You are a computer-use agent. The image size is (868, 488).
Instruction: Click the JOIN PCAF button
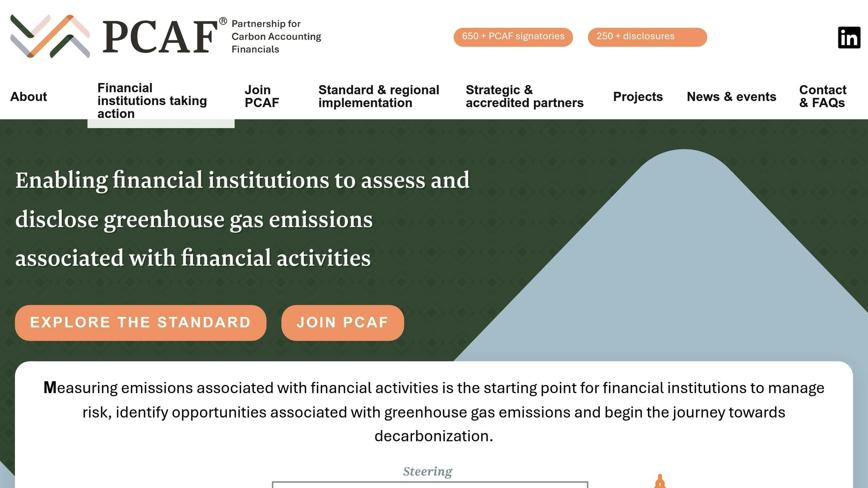tap(342, 322)
